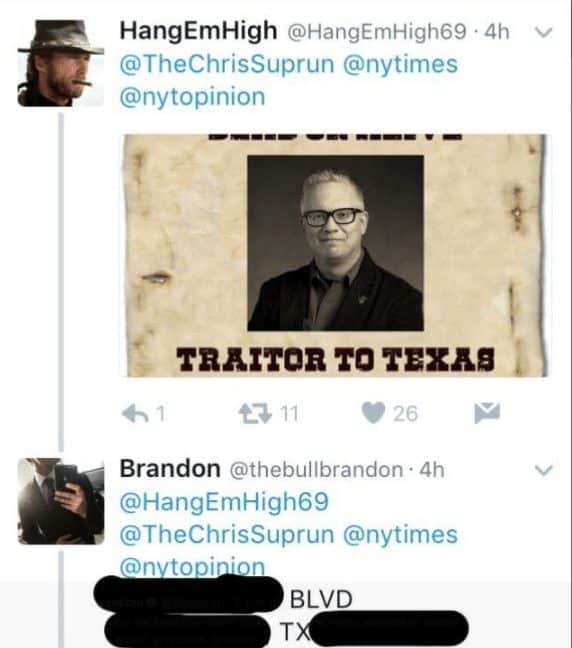Open @nytopinion mention in HangEmHigh's tweet
The width and height of the screenshot is (572, 648).
tap(192, 98)
